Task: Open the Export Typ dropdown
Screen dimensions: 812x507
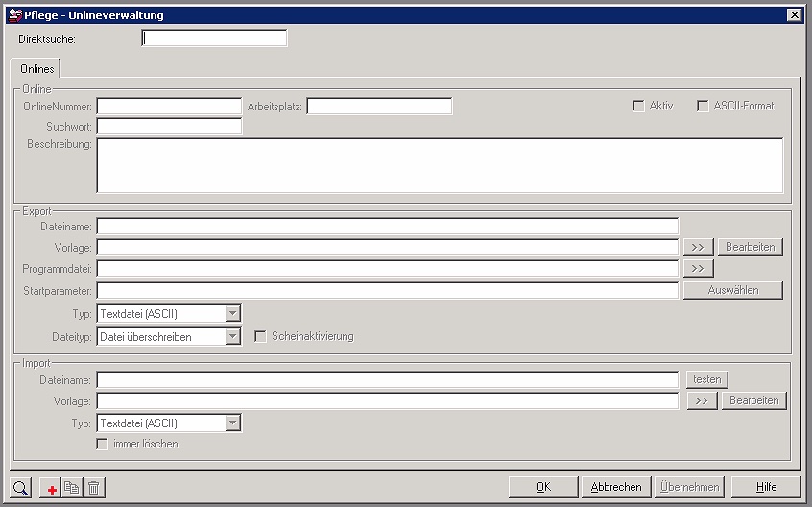Action: click(x=232, y=313)
